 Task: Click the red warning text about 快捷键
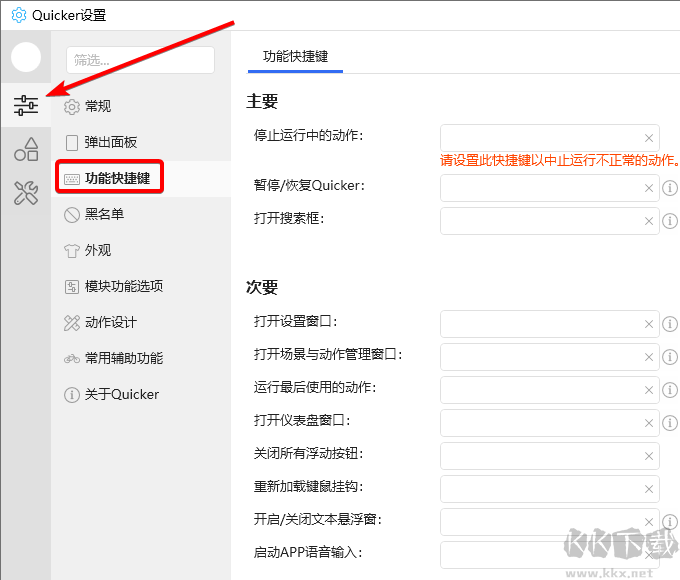tap(559, 160)
